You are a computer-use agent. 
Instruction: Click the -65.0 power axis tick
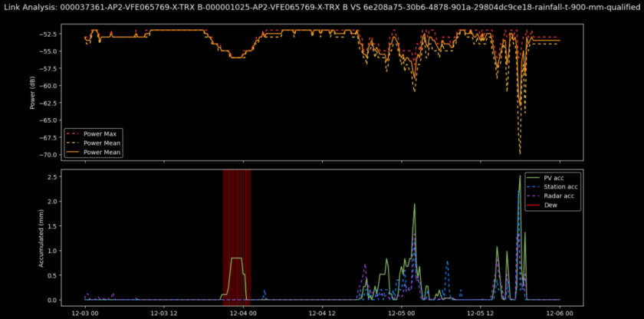tap(49, 120)
